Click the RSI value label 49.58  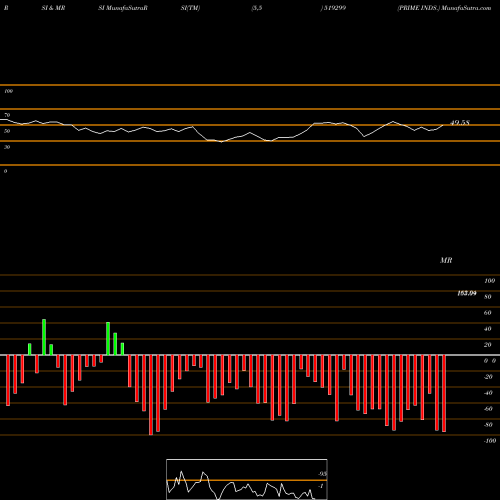pos(460,123)
